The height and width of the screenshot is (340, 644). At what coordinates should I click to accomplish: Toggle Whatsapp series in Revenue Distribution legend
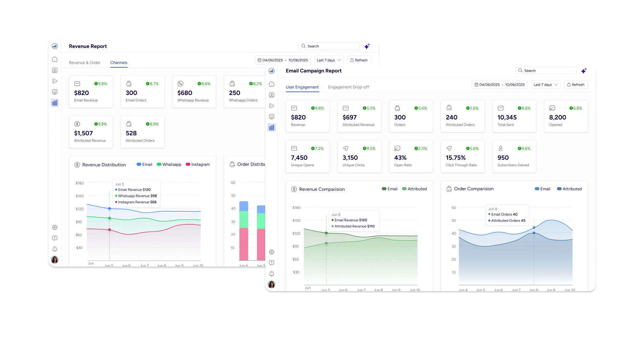pos(169,164)
